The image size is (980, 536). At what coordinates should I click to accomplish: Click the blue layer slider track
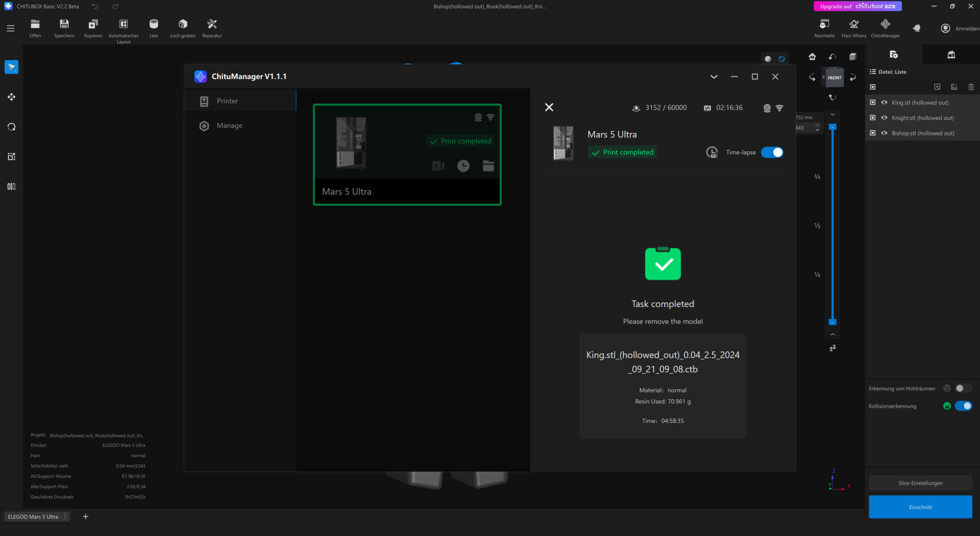point(832,225)
